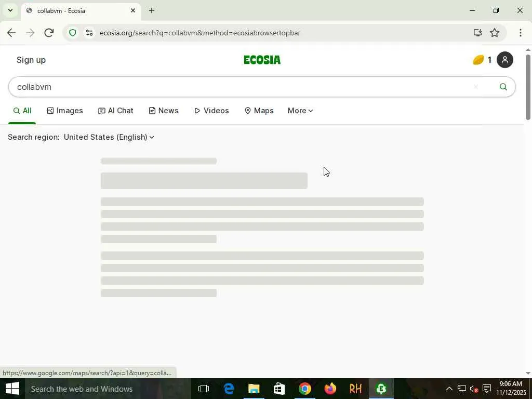
Task: Open a new browser tab
Action: pos(152,10)
